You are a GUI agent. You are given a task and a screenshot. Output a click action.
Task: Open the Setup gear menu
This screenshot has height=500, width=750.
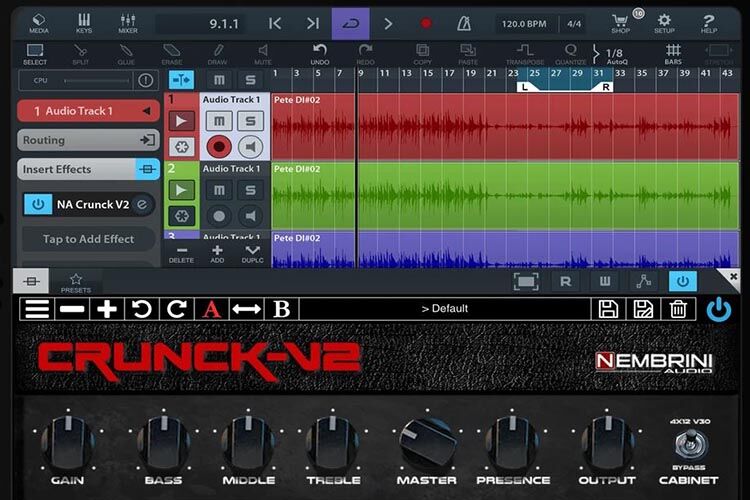pos(664,23)
